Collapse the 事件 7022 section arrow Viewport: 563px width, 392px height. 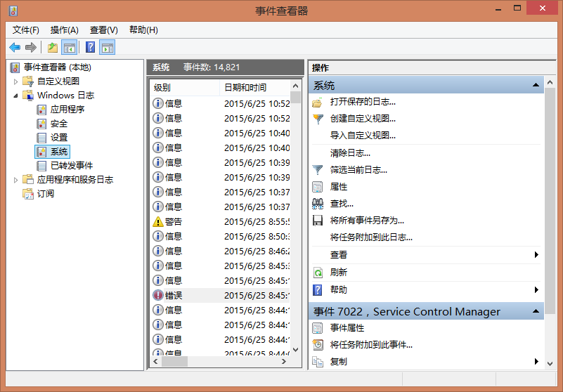[536, 311]
